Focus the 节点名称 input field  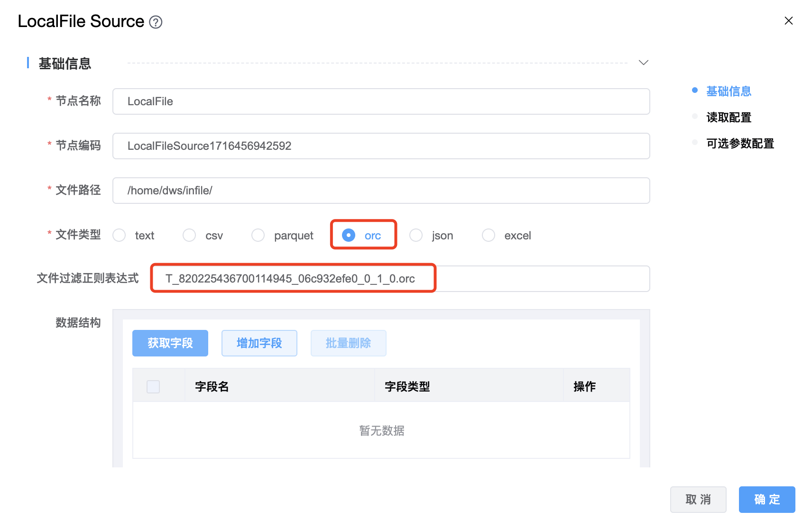(x=380, y=101)
